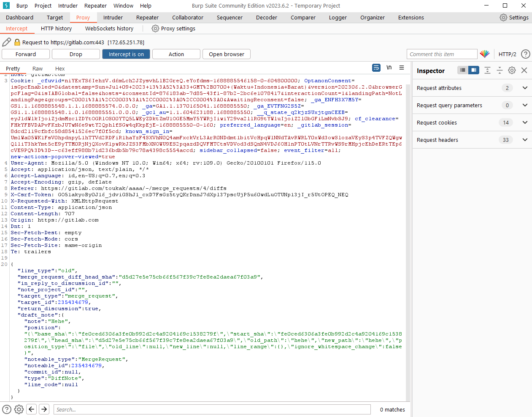
Task: Toggle the Intercept is on button
Action: [x=126, y=54]
